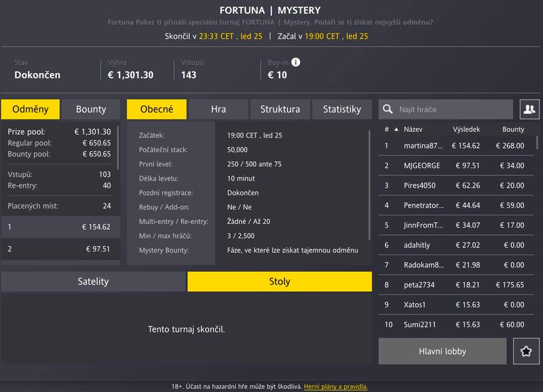
Task: Click Délka levelu value 10 minut
Action: [x=240, y=178]
